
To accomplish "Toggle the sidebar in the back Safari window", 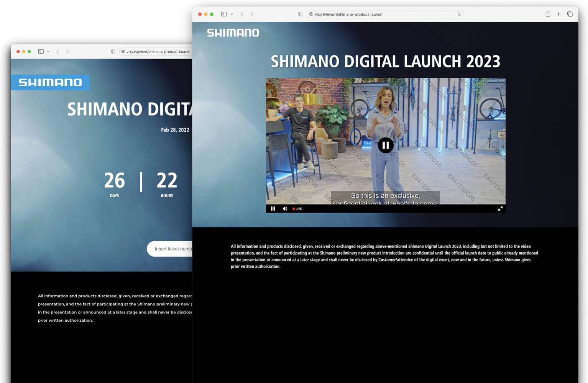I will coord(41,51).
